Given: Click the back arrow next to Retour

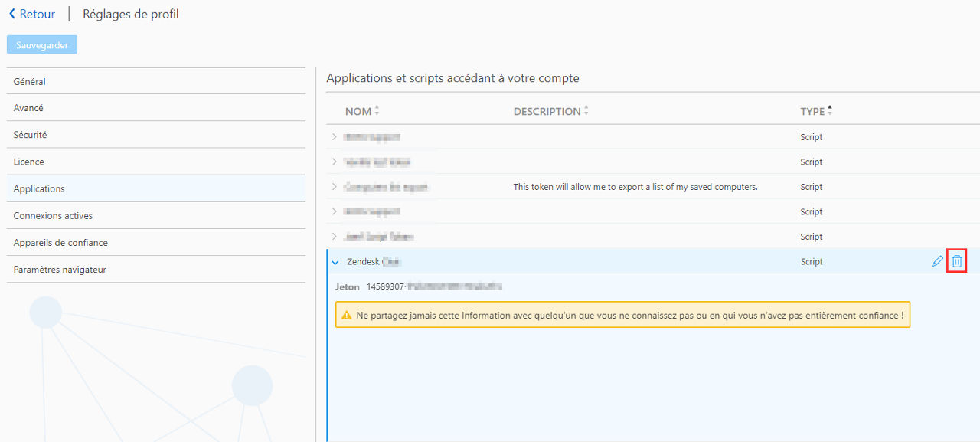Looking at the screenshot, I should pyautogui.click(x=12, y=14).
